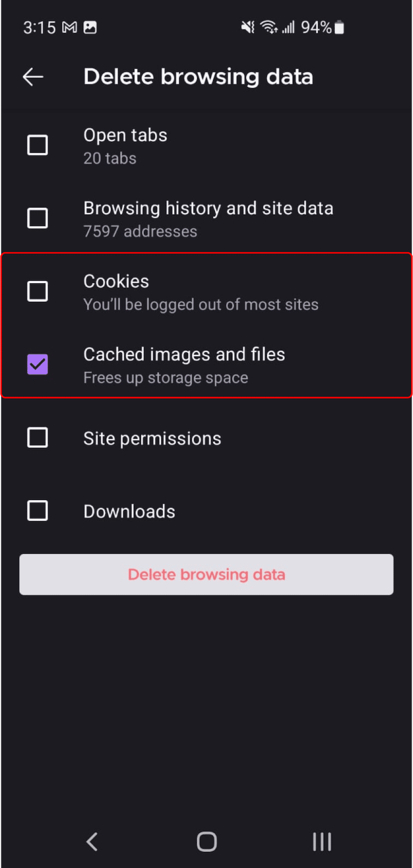
Task: Check the Cookies checkbox
Action: click(x=37, y=291)
